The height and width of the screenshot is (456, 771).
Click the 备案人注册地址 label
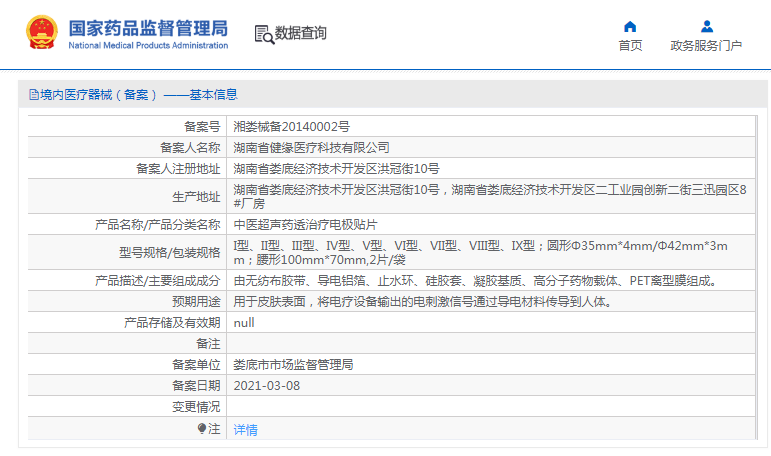click(x=178, y=169)
